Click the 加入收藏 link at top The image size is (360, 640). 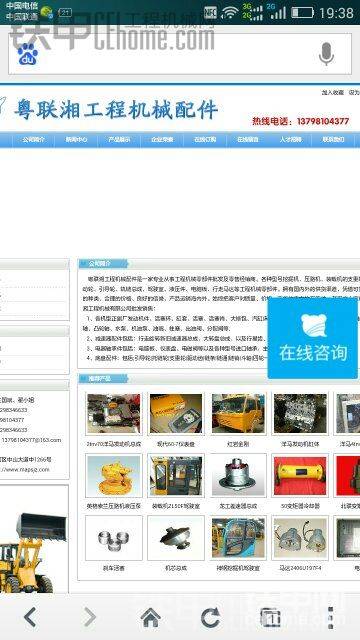coord(332,93)
